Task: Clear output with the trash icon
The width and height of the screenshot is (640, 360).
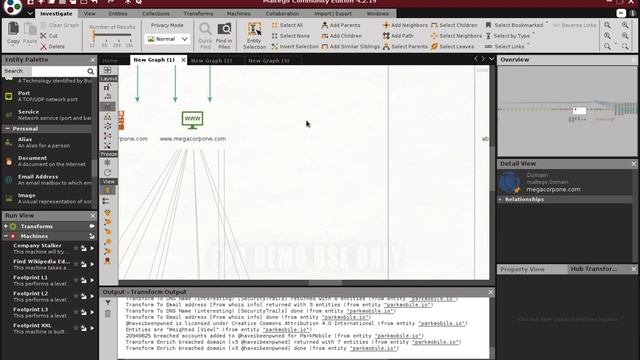Action: pos(108,313)
